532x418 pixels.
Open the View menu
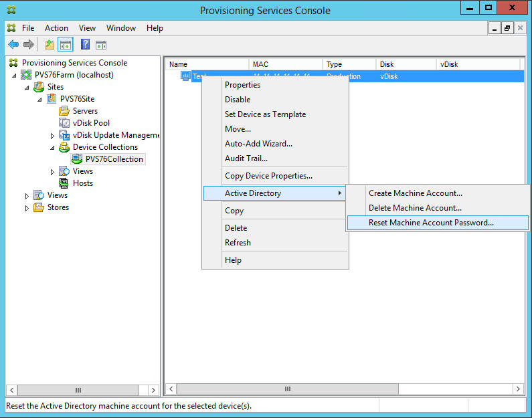pos(87,28)
